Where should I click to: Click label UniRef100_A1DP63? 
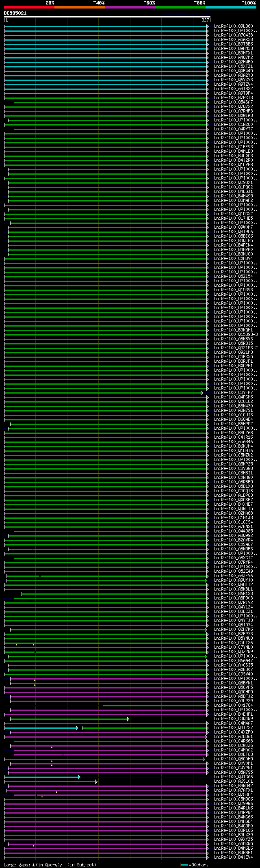point(233,496)
